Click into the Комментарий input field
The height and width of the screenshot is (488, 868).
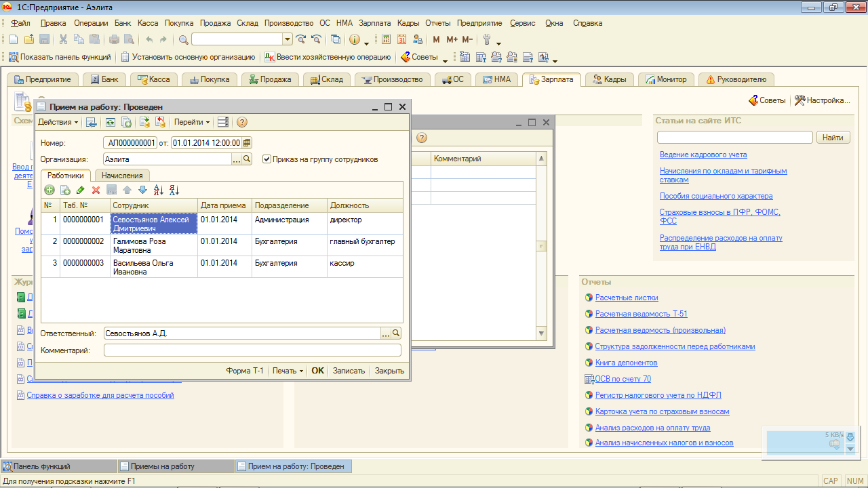[x=252, y=350]
